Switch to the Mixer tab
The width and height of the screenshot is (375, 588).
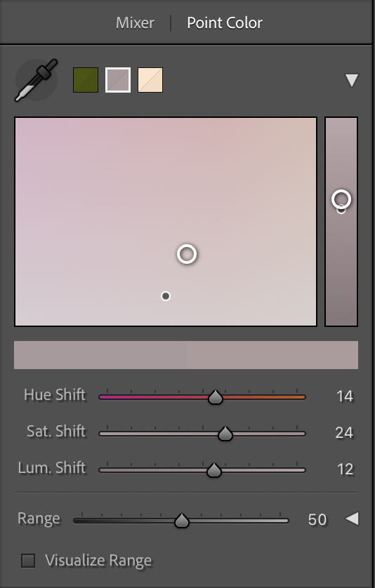[x=135, y=23]
